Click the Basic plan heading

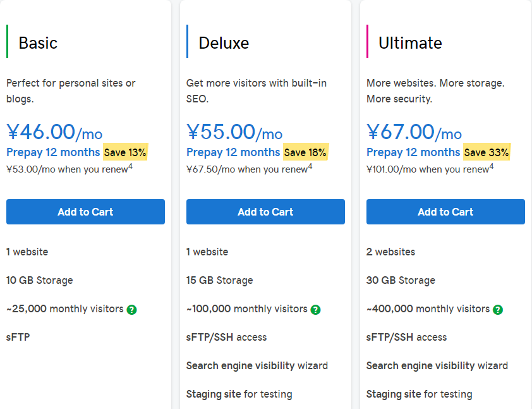click(x=38, y=43)
